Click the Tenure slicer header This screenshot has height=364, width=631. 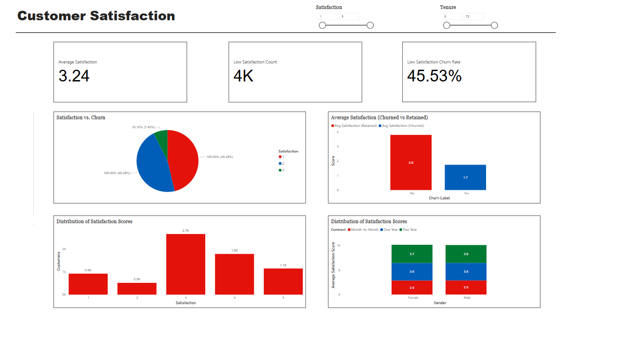(448, 7)
